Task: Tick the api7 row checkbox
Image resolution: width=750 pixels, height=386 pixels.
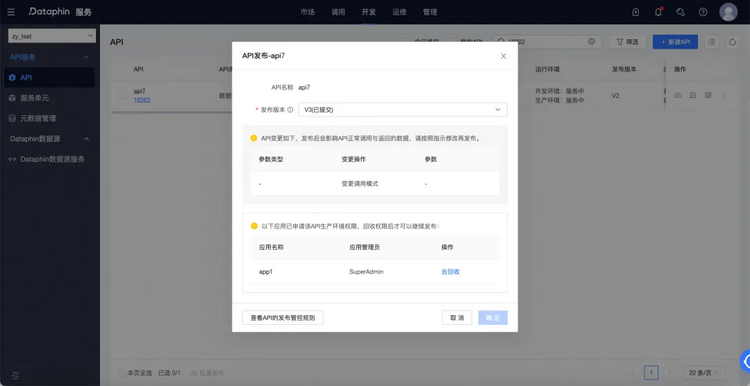Action: point(122,96)
